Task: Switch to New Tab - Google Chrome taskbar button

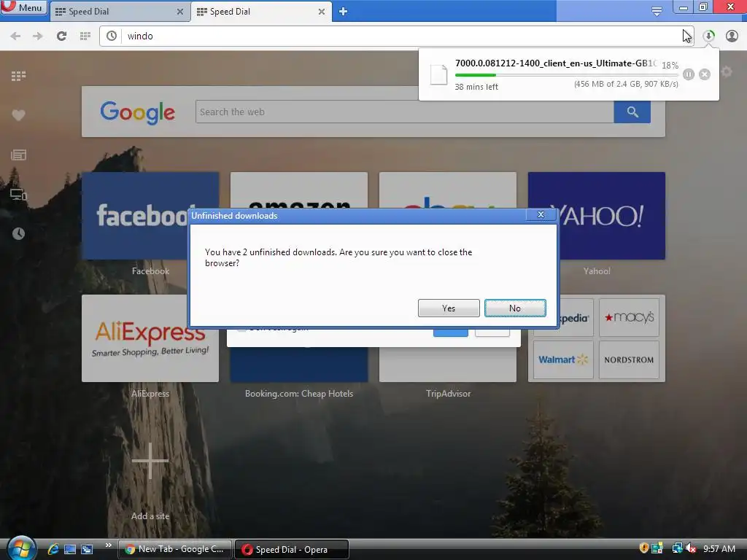Action: pos(175,549)
